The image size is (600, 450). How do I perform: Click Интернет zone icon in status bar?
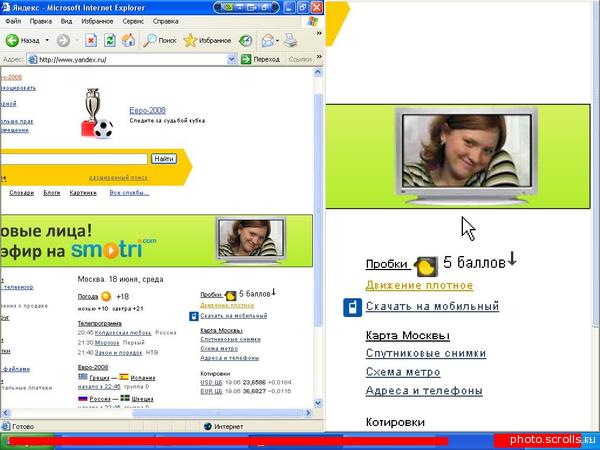tap(207, 426)
